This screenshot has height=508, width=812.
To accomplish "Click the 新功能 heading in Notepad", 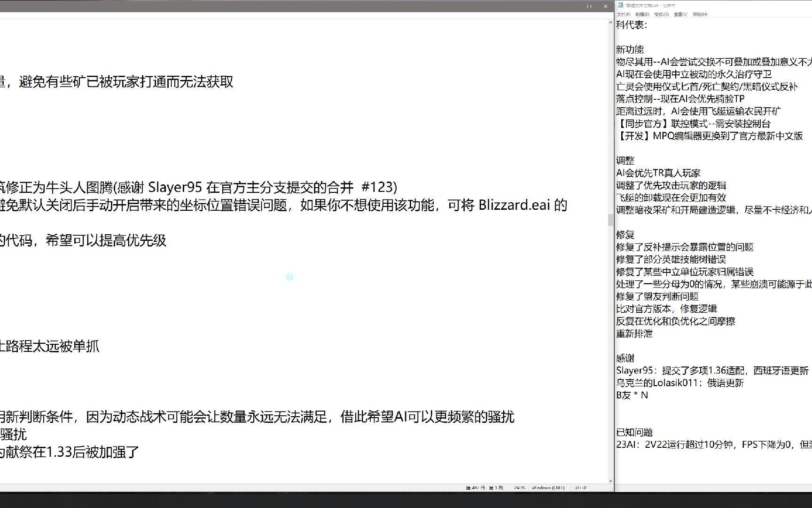I will [630, 49].
